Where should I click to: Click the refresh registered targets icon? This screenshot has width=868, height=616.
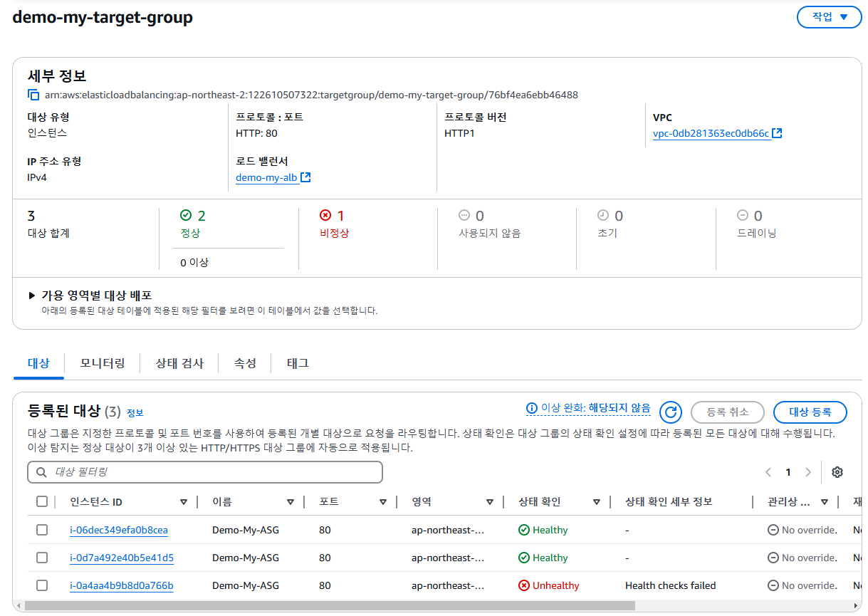670,412
